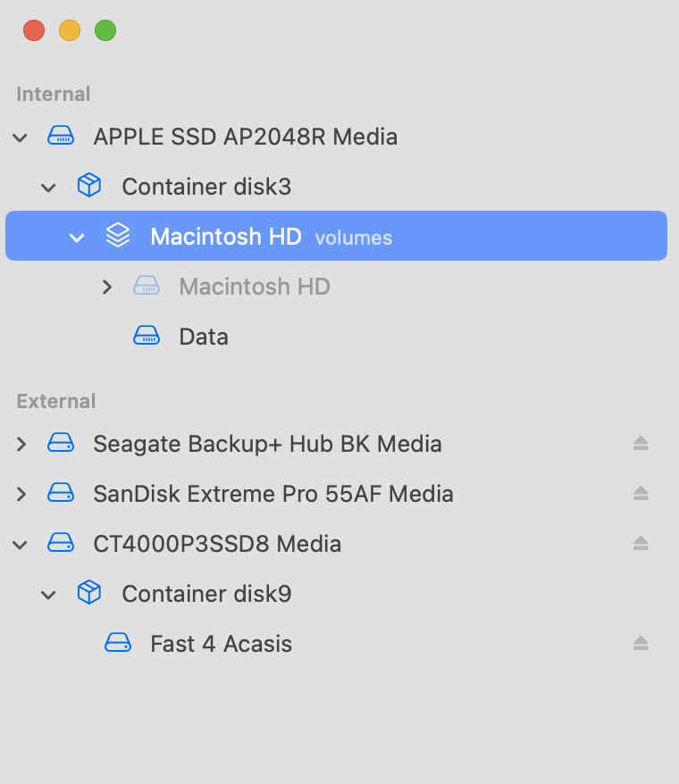Click the Container disk3 cube icon

coord(88,187)
